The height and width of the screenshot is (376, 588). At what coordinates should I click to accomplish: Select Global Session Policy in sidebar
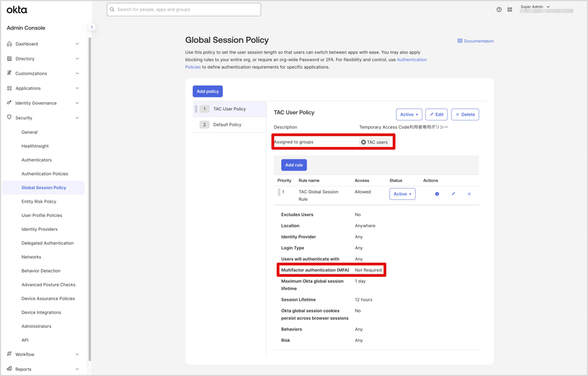click(44, 187)
